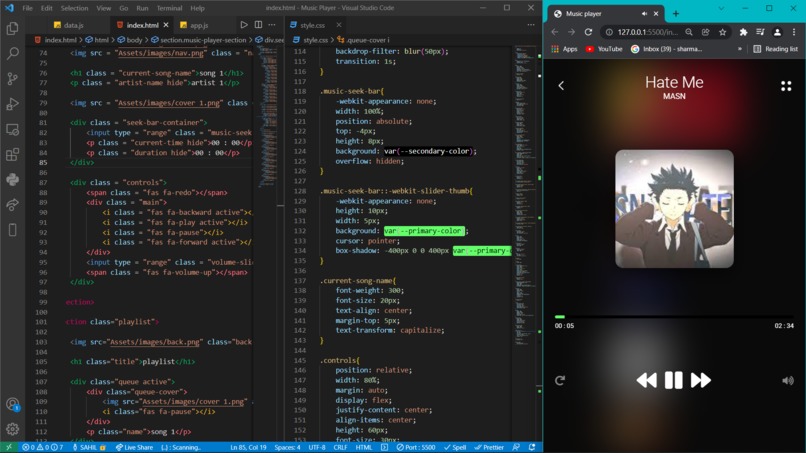Change encoding via UTF-8 status item
This screenshot has height=453, width=806.
click(x=317, y=447)
